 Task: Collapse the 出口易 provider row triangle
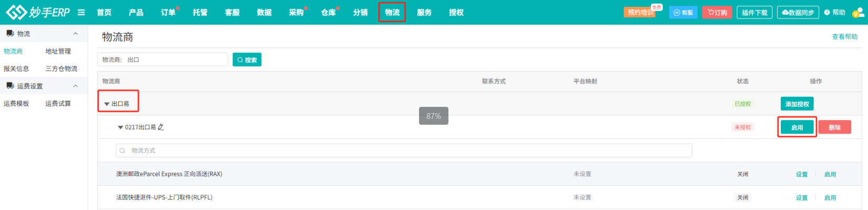107,104
